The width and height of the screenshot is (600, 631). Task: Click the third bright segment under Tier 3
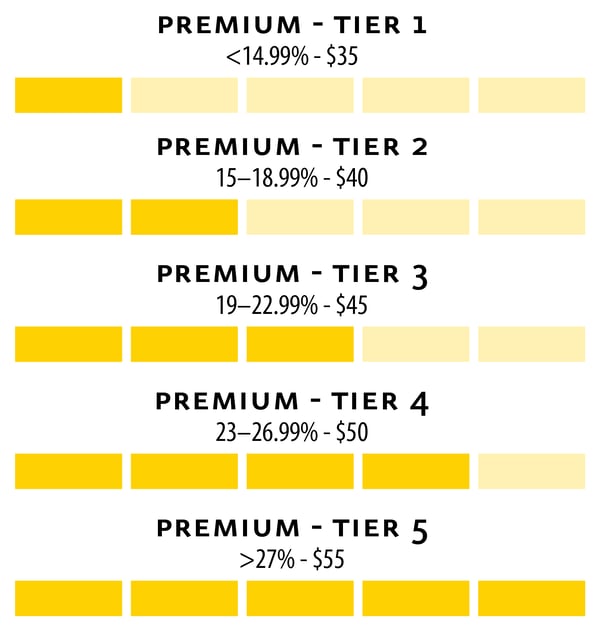pyautogui.click(x=300, y=344)
